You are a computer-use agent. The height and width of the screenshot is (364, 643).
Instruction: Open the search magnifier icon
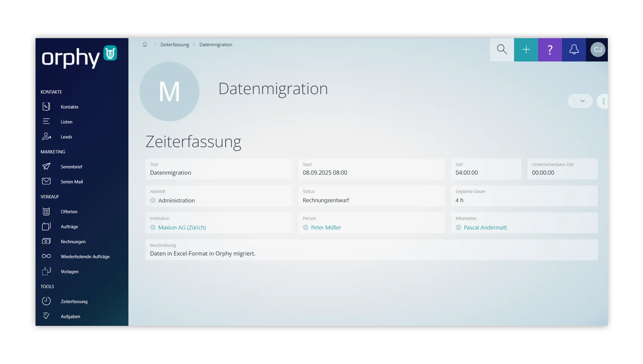pos(502,49)
